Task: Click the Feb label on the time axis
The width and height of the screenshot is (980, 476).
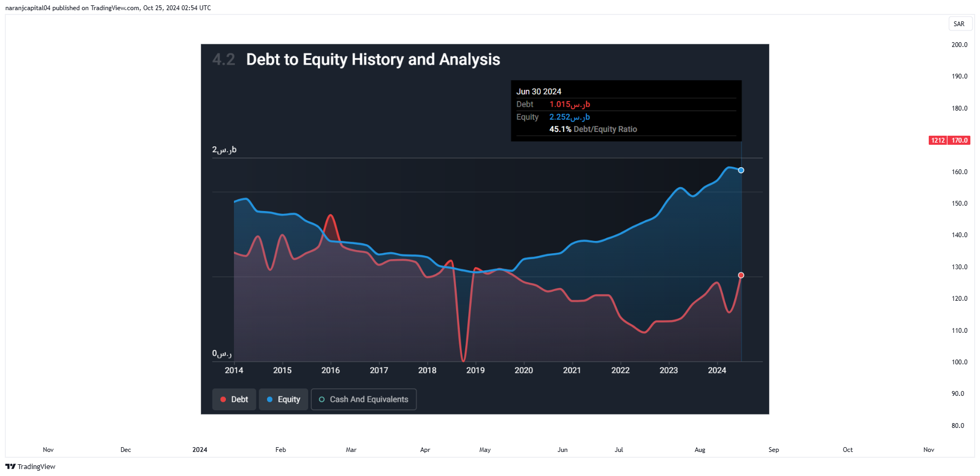Action: pyautogui.click(x=280, y=450)
